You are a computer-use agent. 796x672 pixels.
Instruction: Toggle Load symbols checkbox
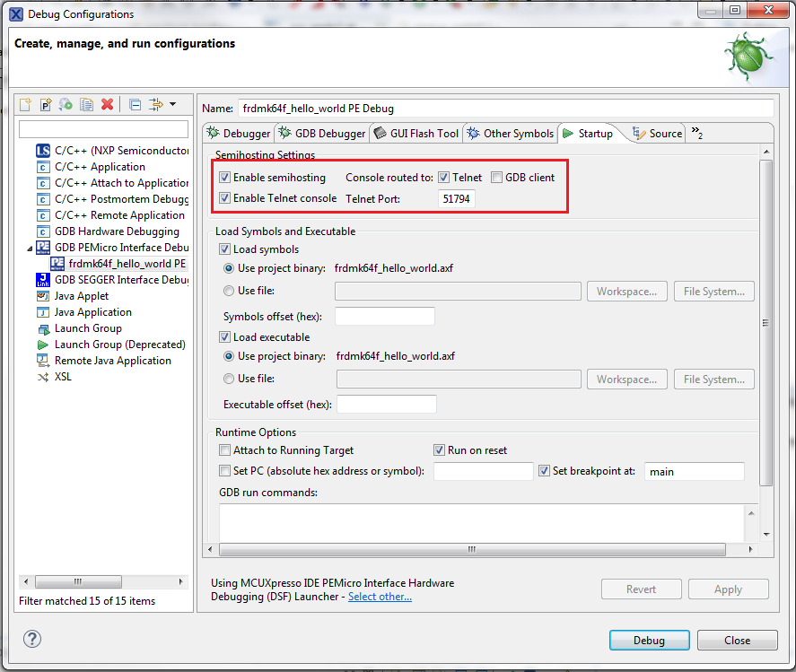click(225, 249)
